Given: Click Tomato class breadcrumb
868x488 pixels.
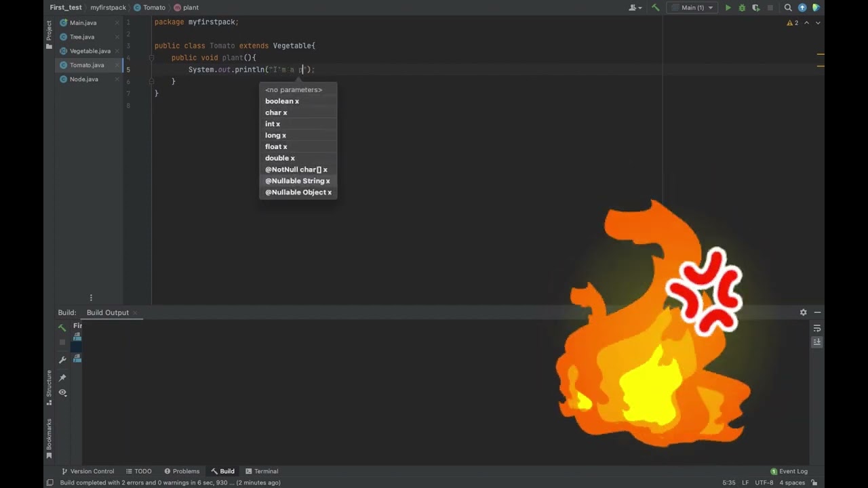Looking at the screenshot, I should pyautogui.click(x=150, y=7).
